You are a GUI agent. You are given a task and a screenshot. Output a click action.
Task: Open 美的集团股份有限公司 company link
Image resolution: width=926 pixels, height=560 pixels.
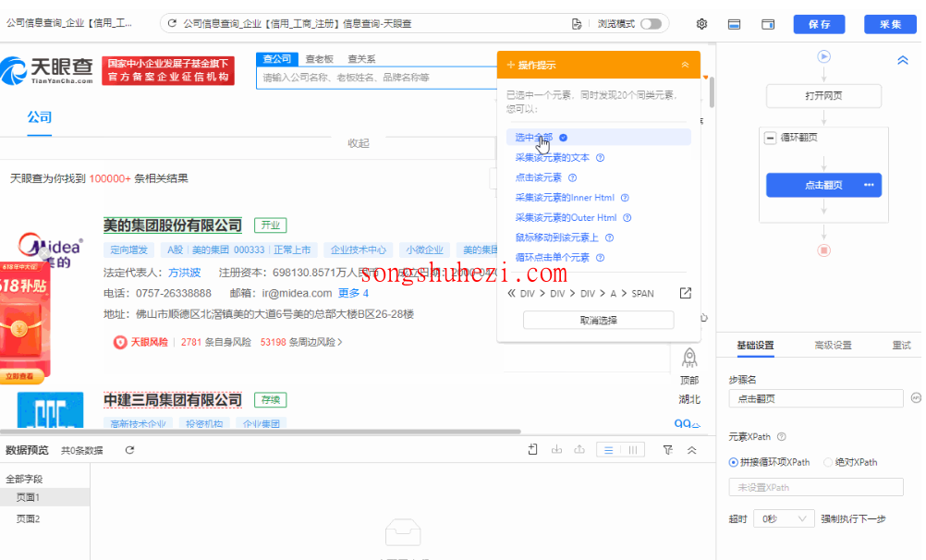coord(173,225)
